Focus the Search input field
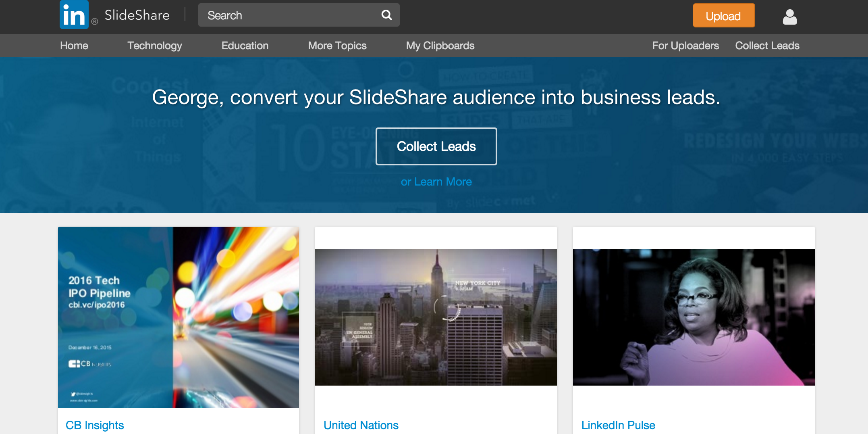This screenshot has width=868, height=434. pyautogui.click(x=299, y=15)
